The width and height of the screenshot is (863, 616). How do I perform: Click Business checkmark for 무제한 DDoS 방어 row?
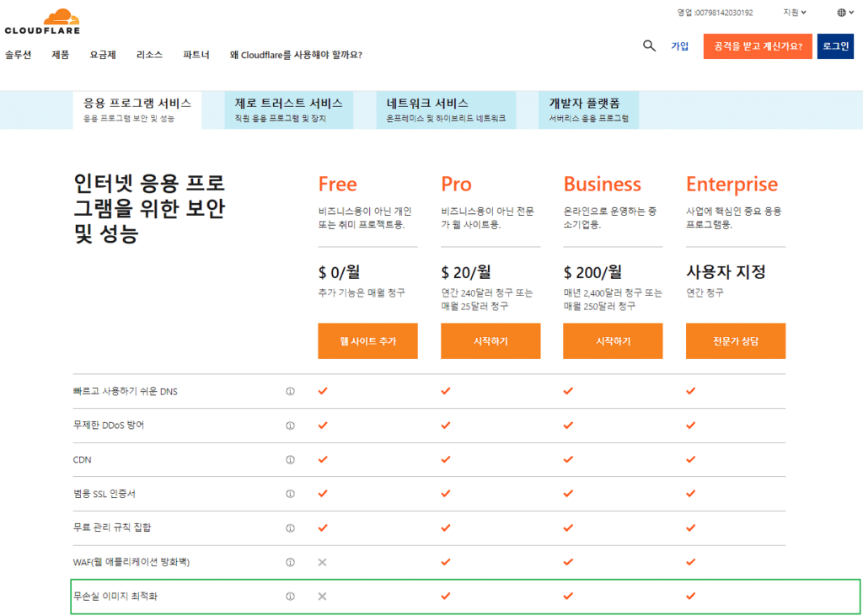pyautogui.click(x=568, y=425)
